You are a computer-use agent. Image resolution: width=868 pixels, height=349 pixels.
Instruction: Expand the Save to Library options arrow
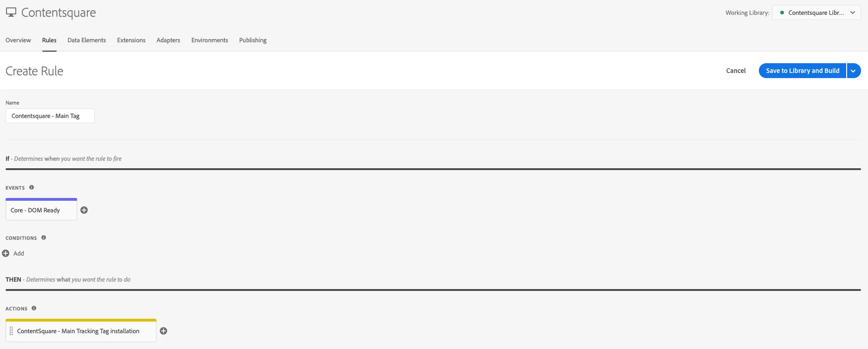[854, 71]
